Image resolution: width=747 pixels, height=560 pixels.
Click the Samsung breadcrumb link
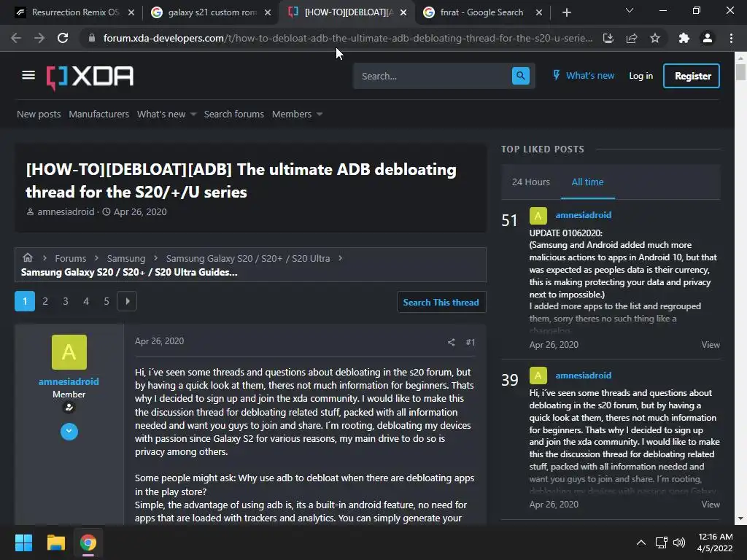(125, 258)
